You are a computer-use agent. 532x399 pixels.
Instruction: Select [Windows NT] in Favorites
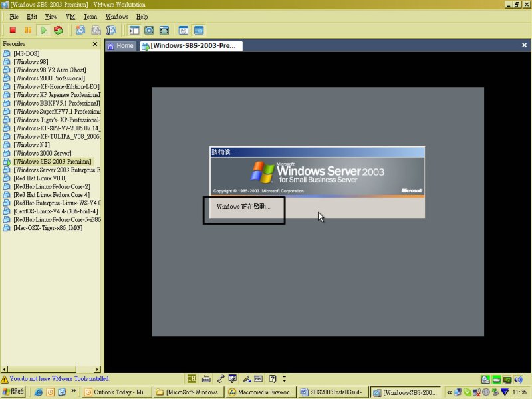click(31, 145)
